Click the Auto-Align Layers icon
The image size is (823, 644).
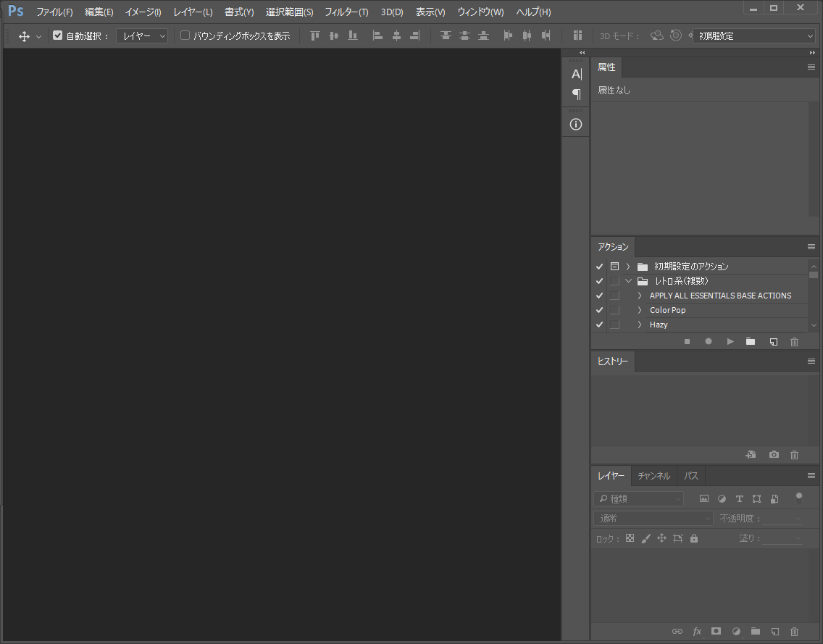(x=577, y=35)
